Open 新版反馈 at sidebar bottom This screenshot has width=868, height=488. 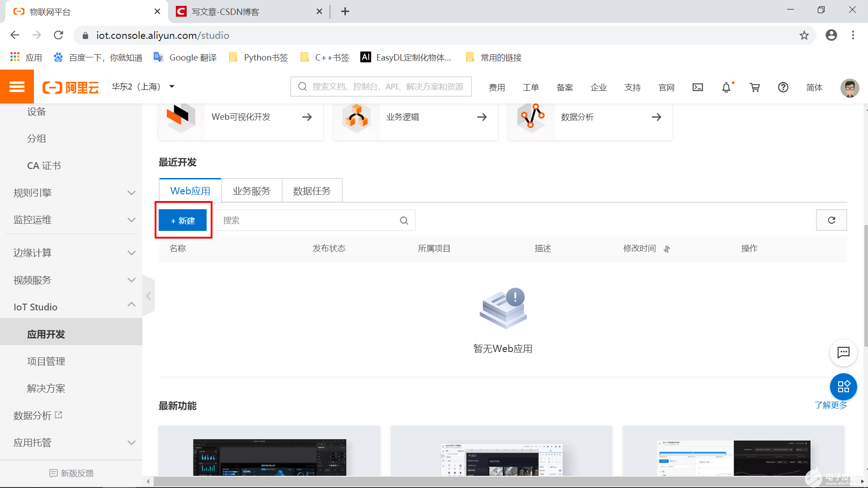(x=71, y=473)
